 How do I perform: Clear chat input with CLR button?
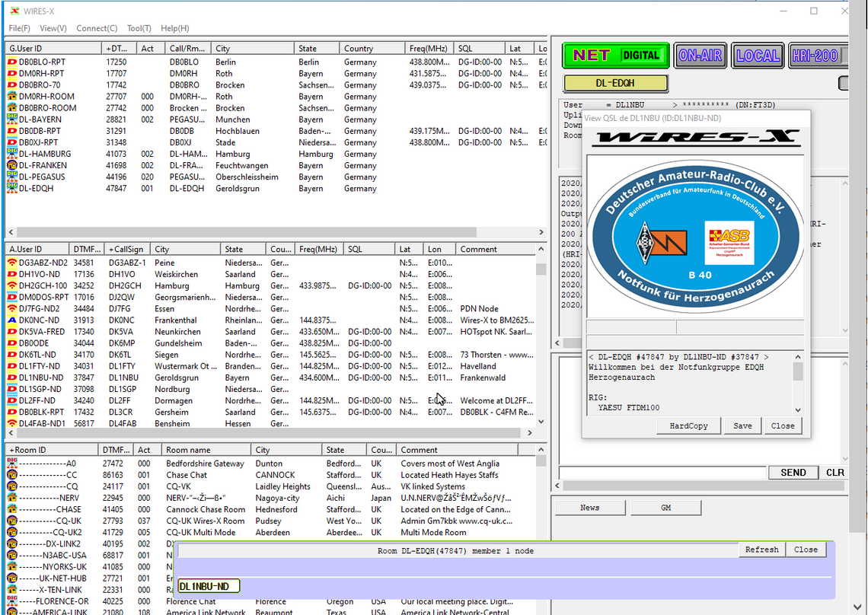tap(834, 472)
